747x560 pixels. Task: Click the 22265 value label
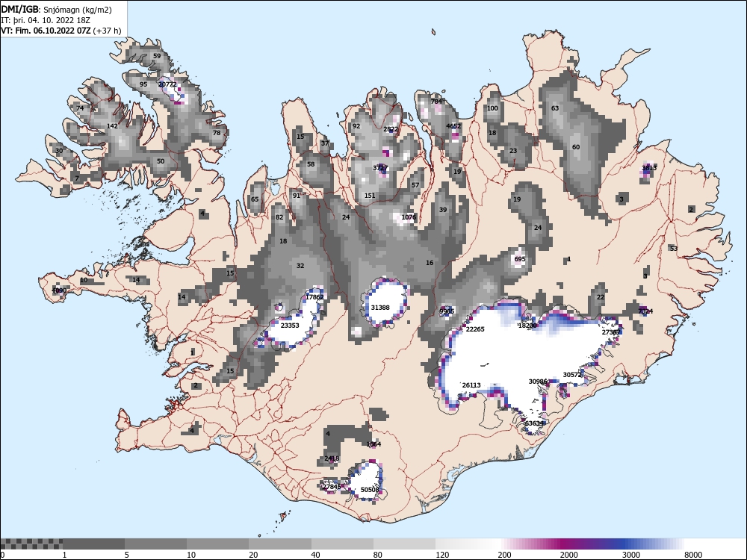coord(475,329)
